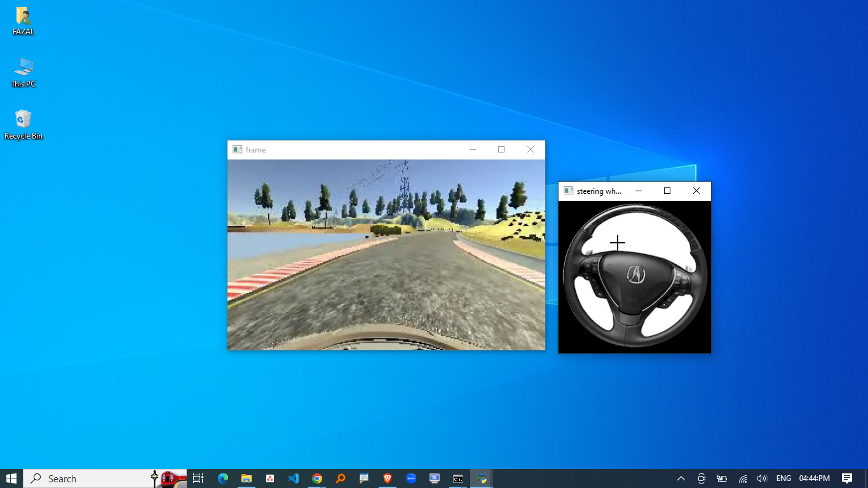Select the Recycle Bin desktop icon

coord(24,125)
